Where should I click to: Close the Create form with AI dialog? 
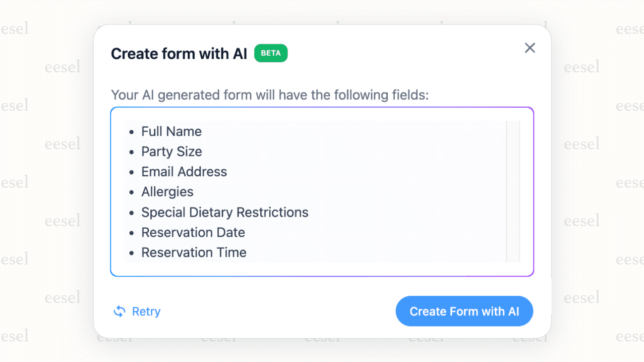530,48
